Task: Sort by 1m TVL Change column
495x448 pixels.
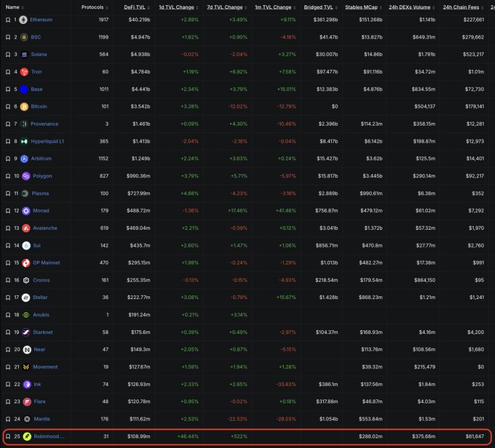Action: pyautogui.click(x=275, y=7)
